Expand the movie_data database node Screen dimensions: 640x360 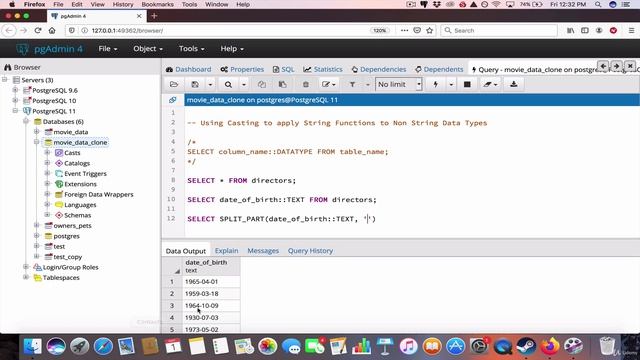(37, 132)
